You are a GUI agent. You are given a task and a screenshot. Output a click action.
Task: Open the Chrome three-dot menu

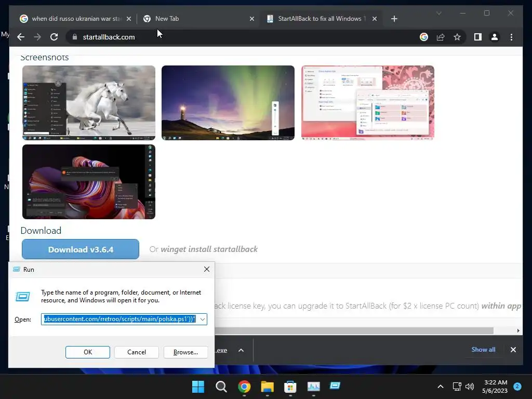point(511,37)
